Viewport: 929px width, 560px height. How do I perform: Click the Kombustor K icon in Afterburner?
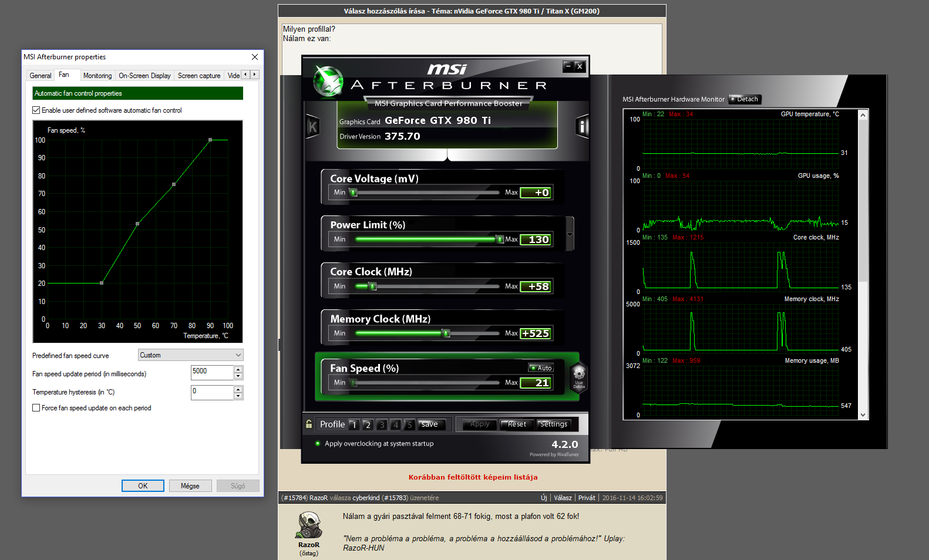tap(312, 126)
